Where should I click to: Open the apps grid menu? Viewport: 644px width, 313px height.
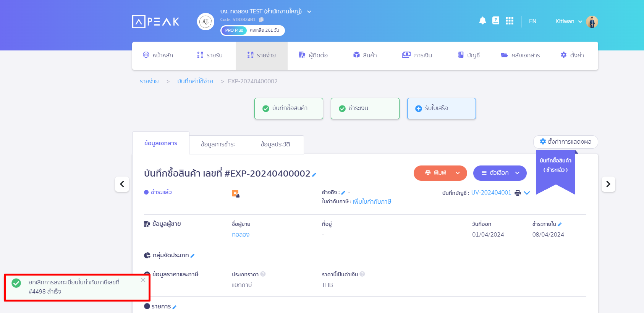tap(510, 21)
